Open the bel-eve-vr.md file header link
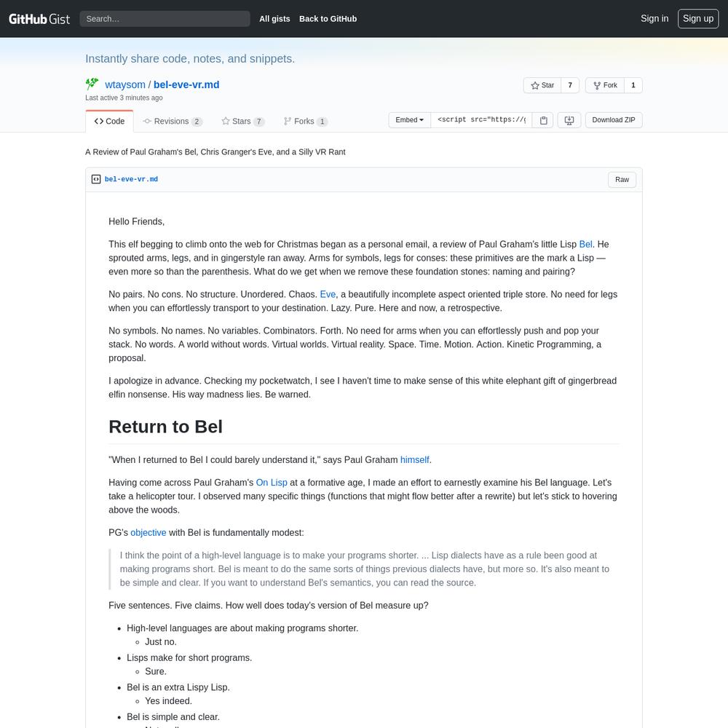Screen dimensions: 728x728 (x=131, y=179)
